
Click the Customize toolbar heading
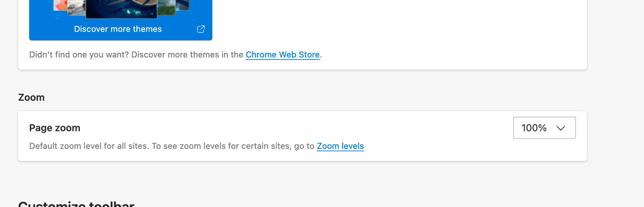coord(76,204)
